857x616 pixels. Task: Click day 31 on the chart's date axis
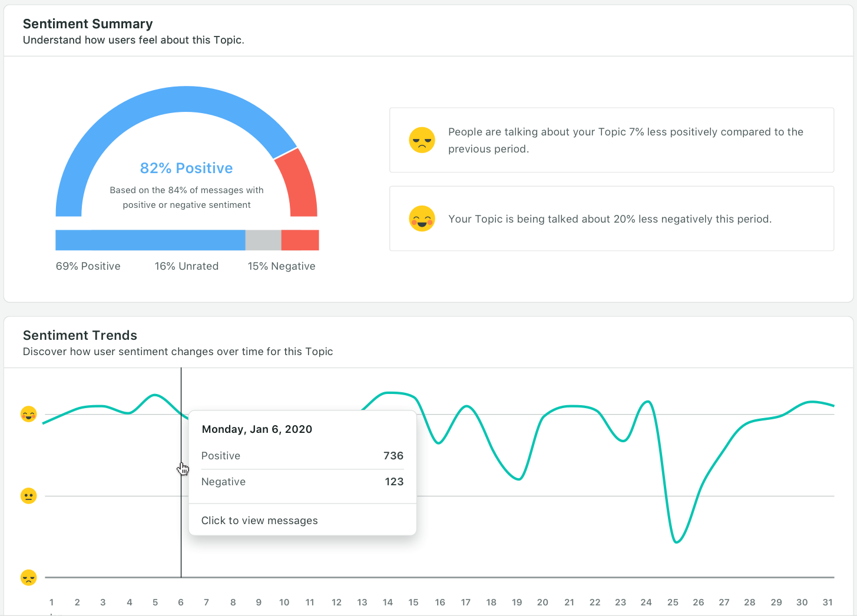[828, 602]
